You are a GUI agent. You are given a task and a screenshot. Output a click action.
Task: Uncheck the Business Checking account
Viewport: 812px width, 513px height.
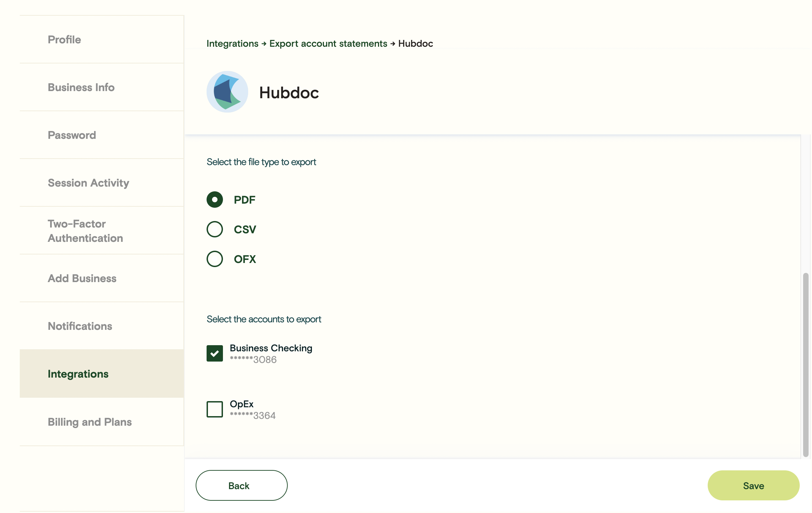pos(214,353)
